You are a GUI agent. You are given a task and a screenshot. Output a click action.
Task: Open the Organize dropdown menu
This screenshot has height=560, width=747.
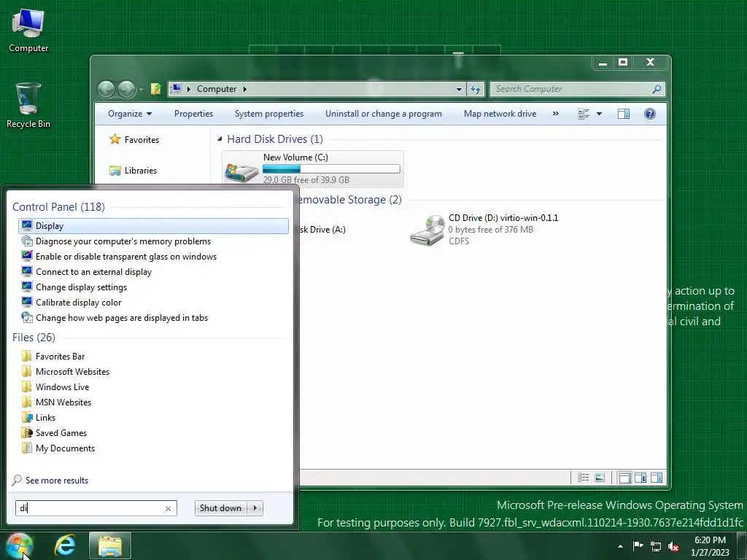130,114
